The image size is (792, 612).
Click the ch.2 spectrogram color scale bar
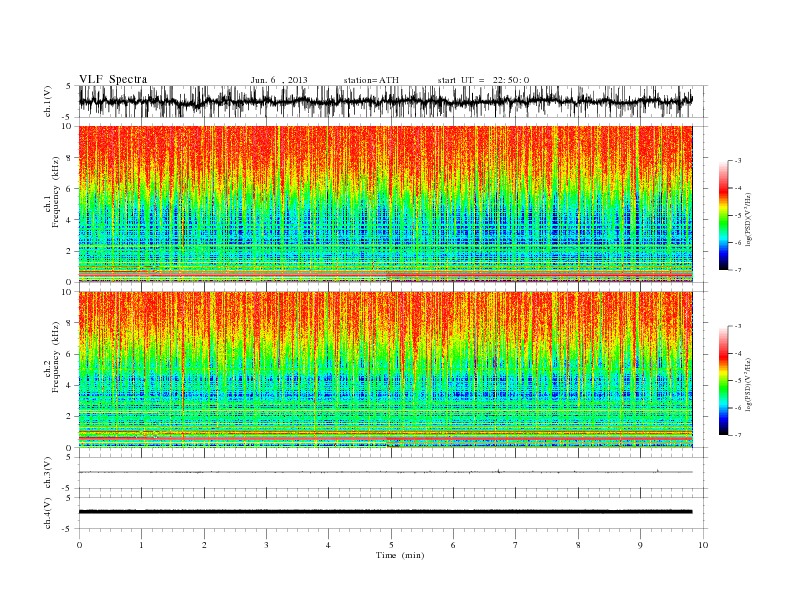(x=723, y=380)
